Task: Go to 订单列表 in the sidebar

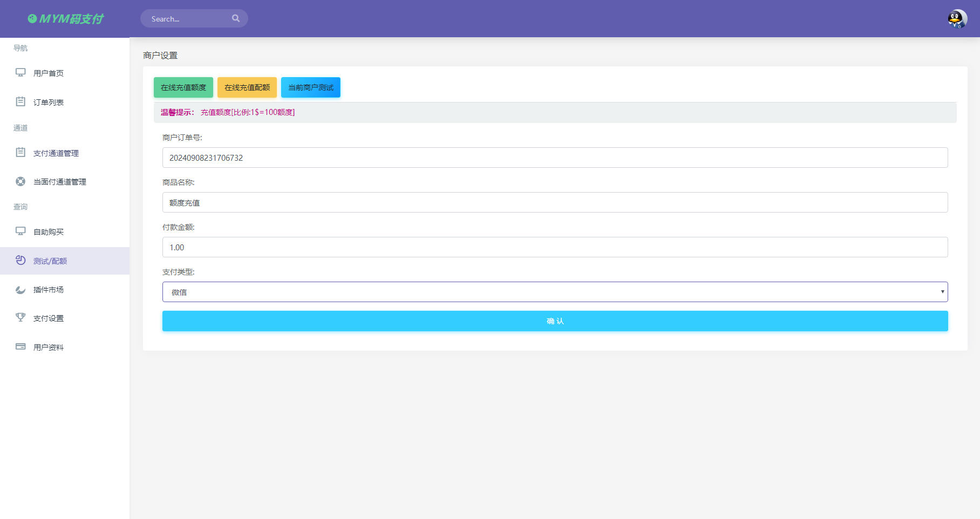Action: click(49, 103)
